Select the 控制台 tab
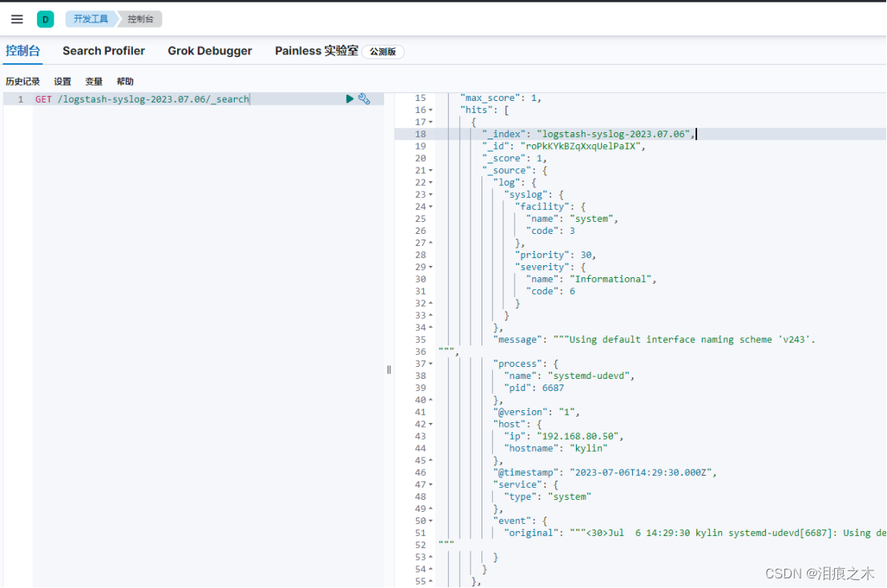 [23, 50]
